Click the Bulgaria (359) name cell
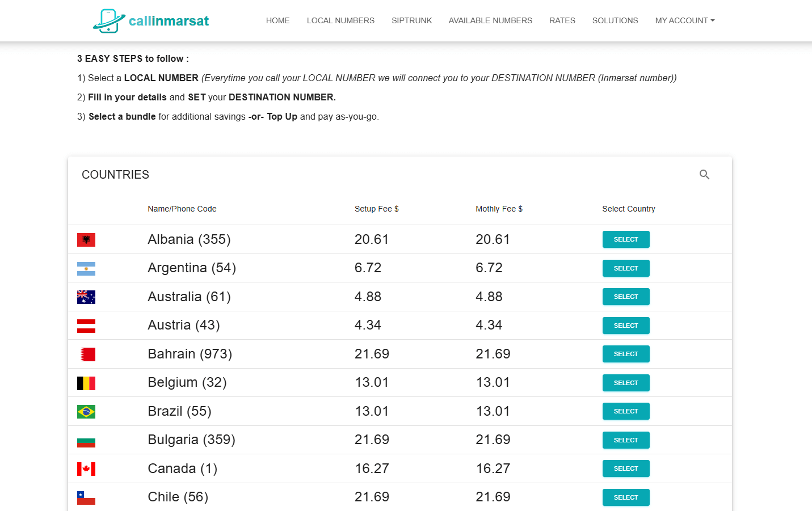This screenshot has height=511, width=812. point(191,440)
